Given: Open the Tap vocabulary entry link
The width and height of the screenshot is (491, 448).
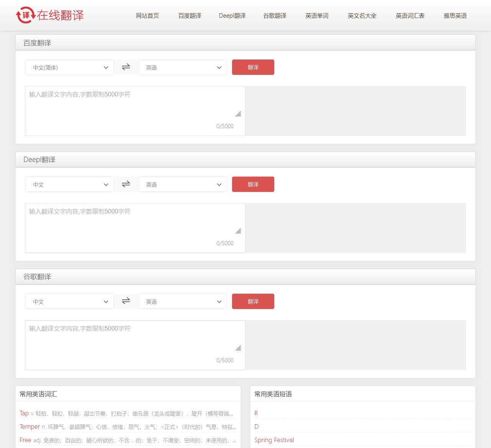Looking at the screenshot, I should point(23,413).
